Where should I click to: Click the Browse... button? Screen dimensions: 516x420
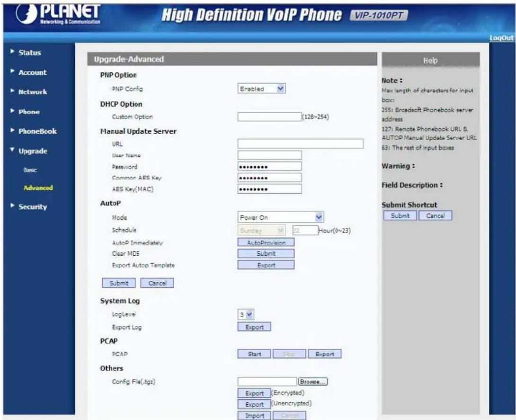click(x=313, y=382)
